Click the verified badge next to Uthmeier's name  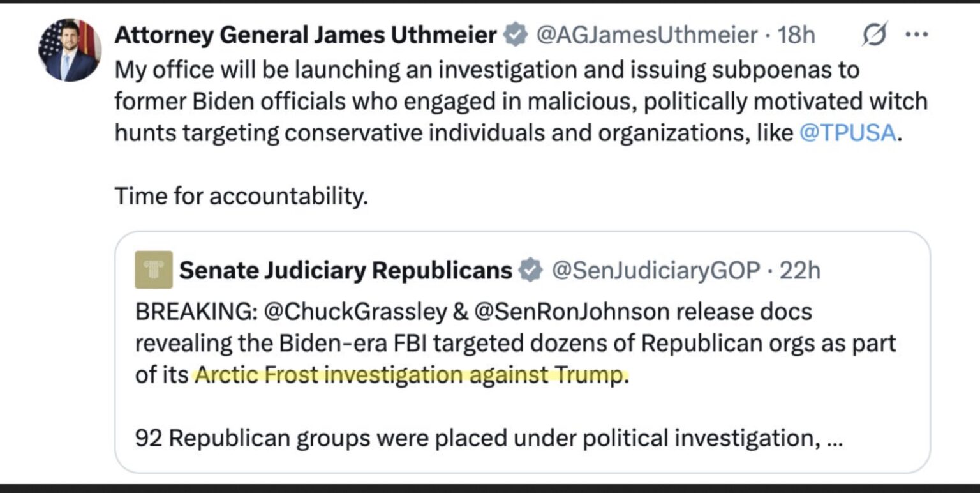point(514,35)
